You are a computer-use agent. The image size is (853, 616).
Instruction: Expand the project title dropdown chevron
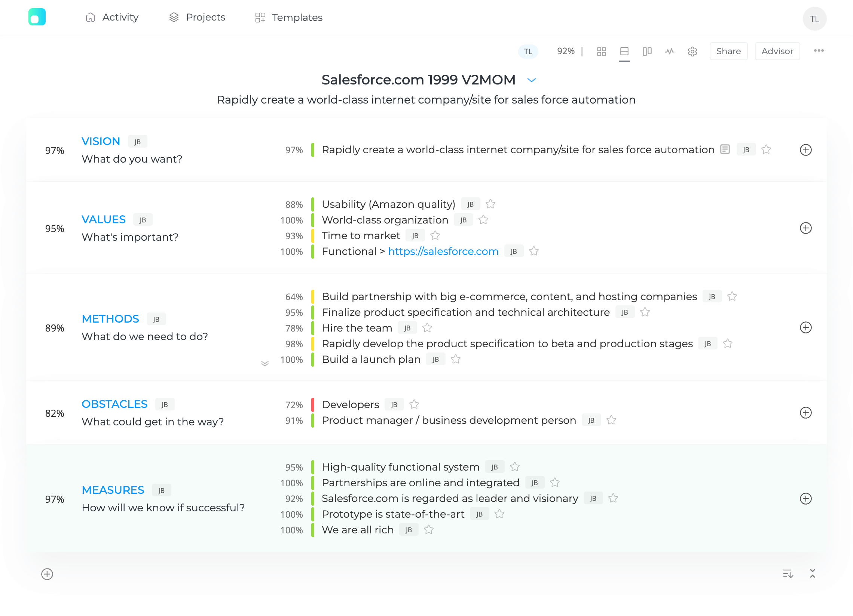pyautogui.click(x=531, y=80)
